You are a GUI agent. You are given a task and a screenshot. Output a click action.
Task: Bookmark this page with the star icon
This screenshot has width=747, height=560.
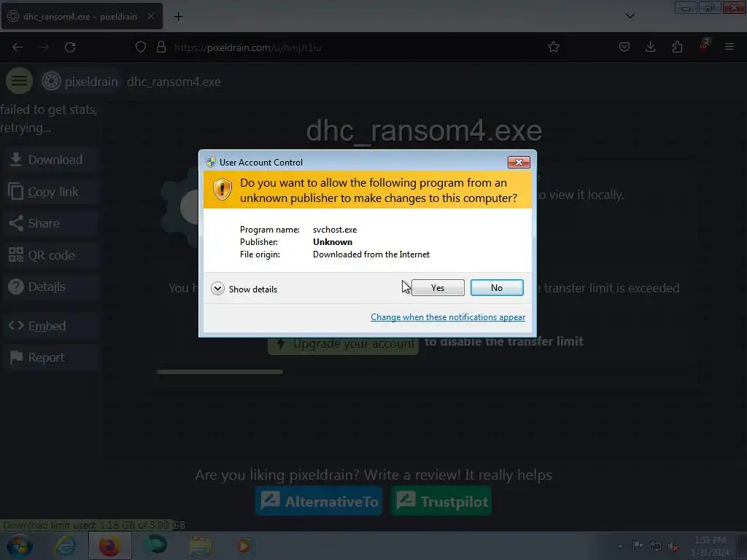pyautogui.click(x=554, y=47)
